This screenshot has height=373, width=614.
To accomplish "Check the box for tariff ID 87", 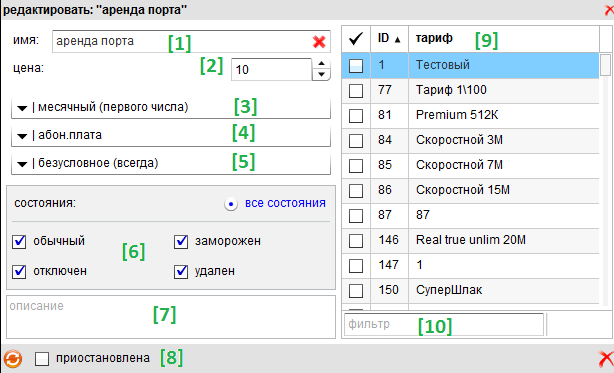I will (x=356, y=216).
